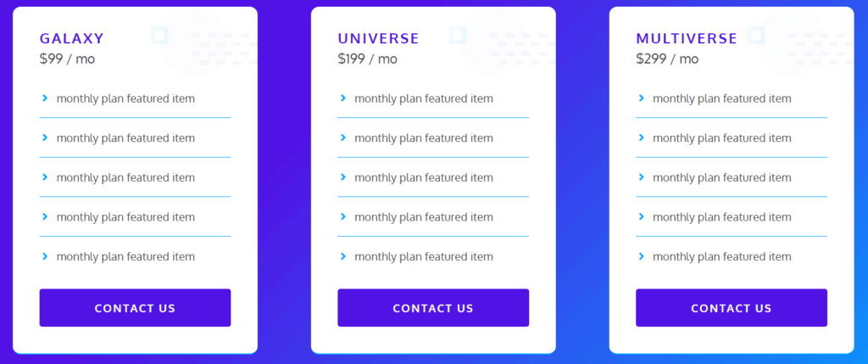Select the GALAXY plan title
The width and height of the screenshot is (868, 364).
[72, 38]
